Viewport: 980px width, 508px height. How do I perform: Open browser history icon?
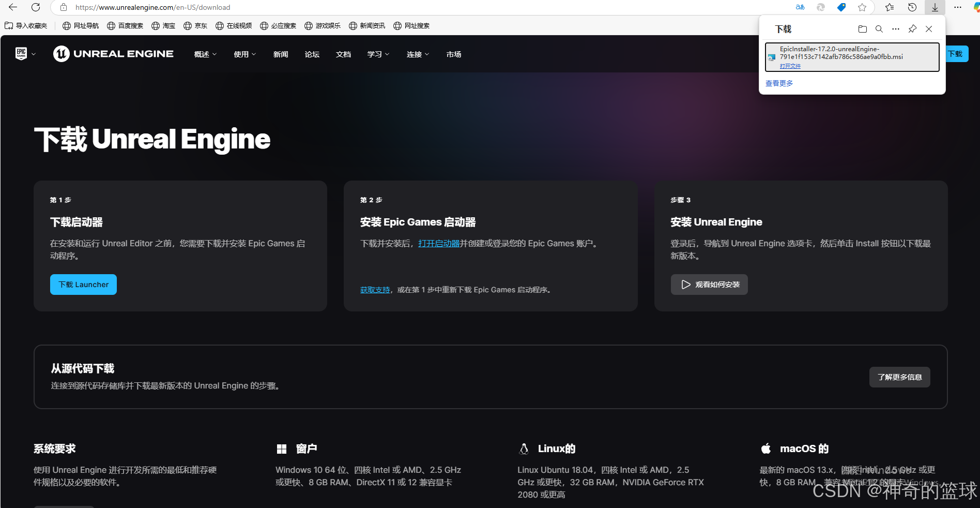[912, 7]
